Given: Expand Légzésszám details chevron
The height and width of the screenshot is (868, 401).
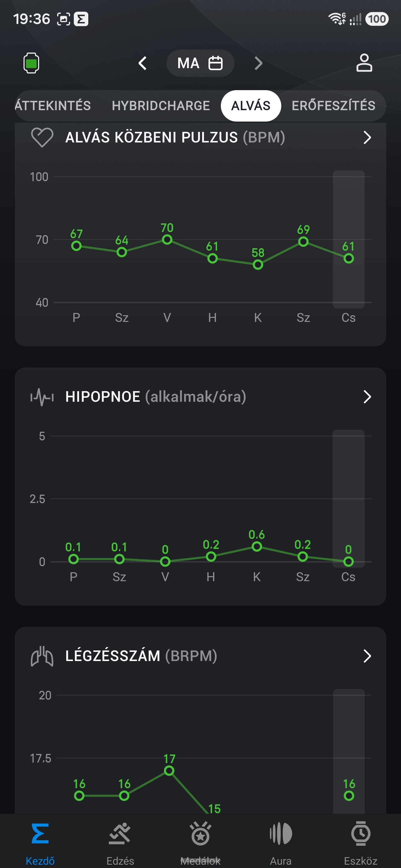Looking at the screenshot, I should pos(367,656).
